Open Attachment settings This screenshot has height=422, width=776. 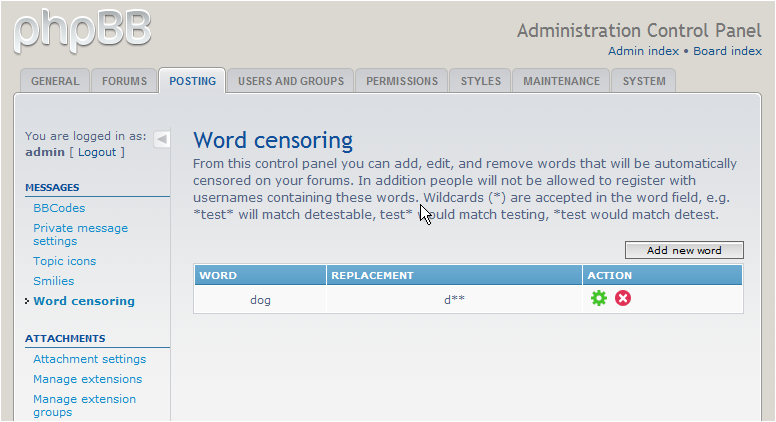pos(90,359)
